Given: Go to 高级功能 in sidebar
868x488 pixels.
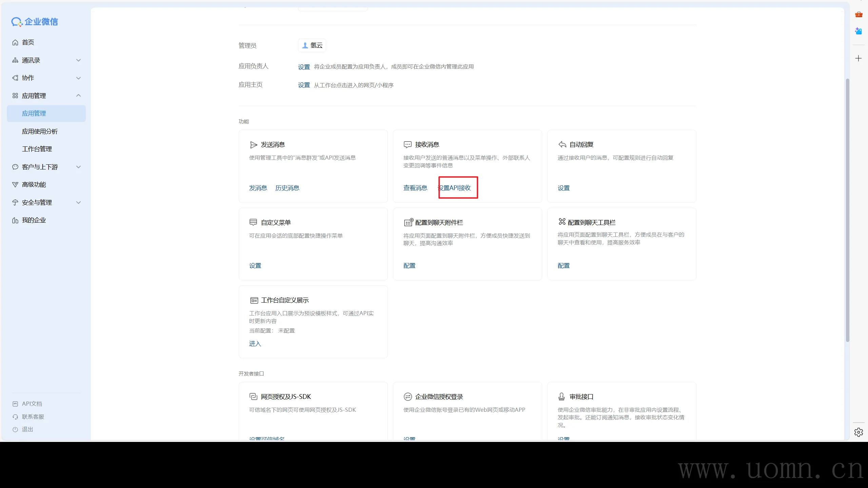Looking at the screenshot, I should pos(34,185).
